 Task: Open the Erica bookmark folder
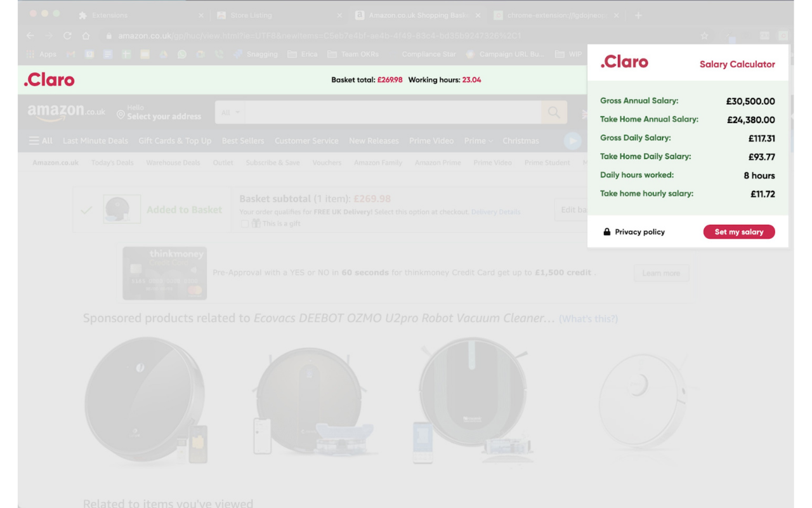click(x=303, y=55)
